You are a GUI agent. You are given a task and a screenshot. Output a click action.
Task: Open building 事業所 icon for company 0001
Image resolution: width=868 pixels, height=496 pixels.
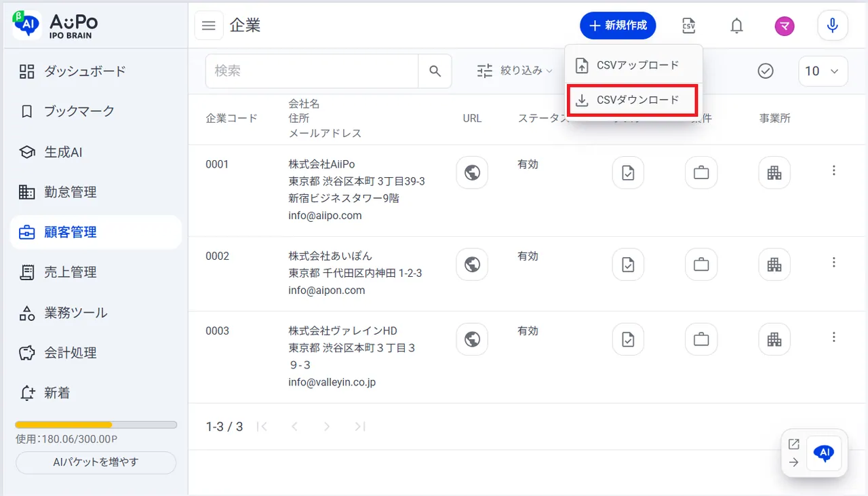(774, 172)
